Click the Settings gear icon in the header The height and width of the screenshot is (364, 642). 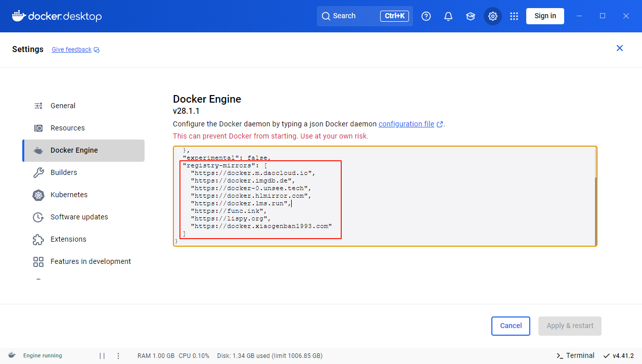[493, 16]
